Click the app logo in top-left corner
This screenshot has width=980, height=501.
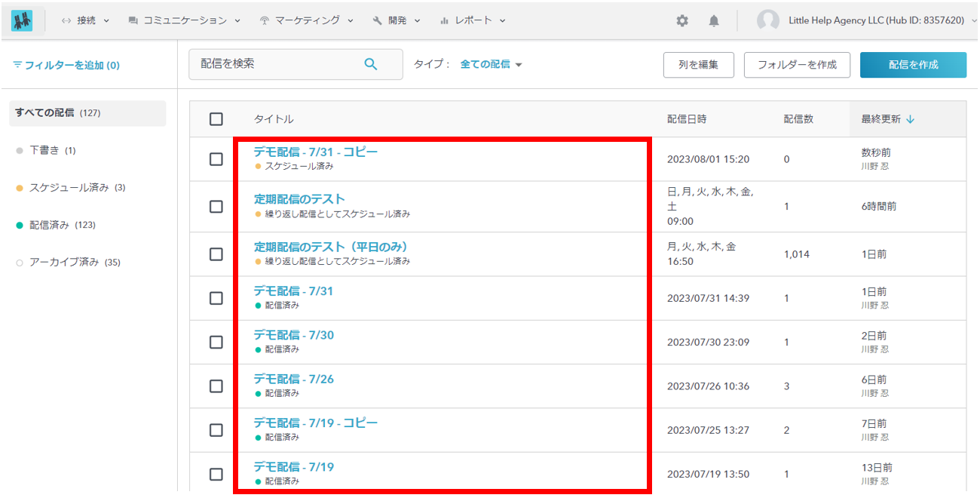[x=22, y=21]
